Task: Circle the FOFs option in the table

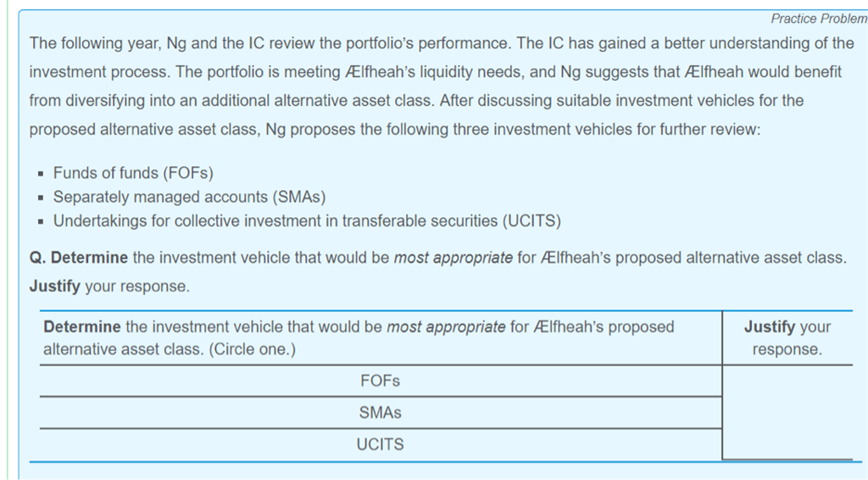Action: 379,382
